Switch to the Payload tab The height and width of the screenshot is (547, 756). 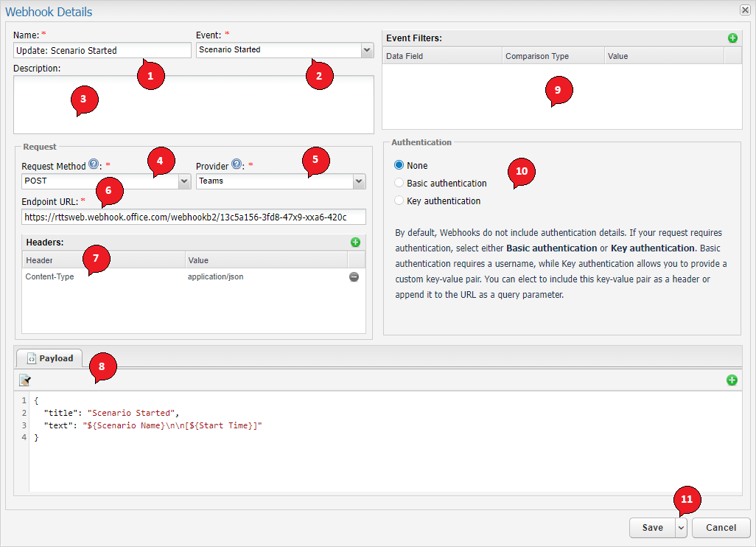click(50, 358)
